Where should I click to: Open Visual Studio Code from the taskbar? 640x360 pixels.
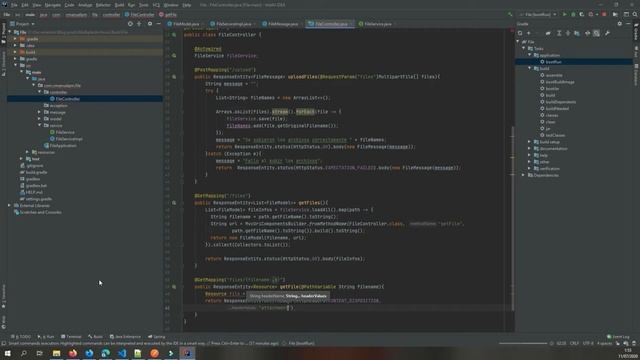pos(122,353)
